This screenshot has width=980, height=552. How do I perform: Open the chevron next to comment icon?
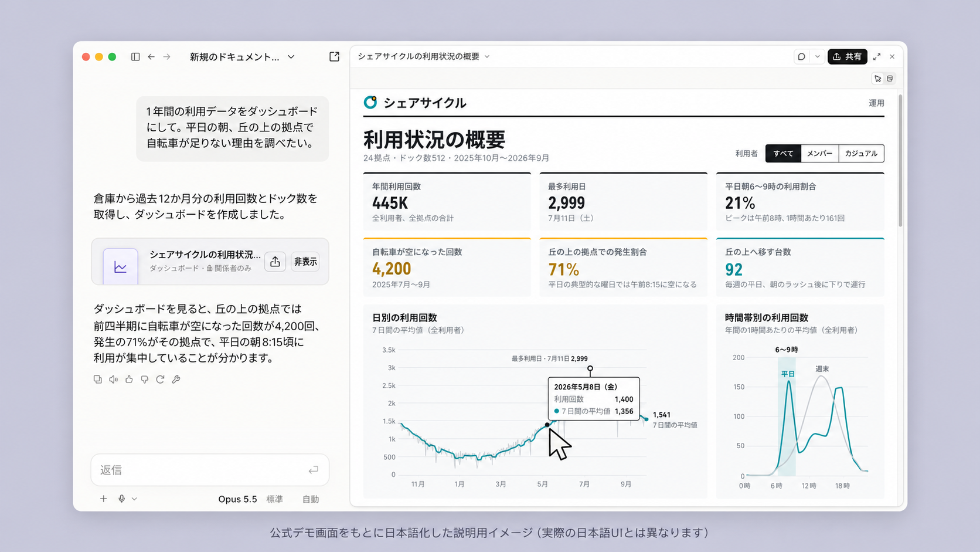(817, 57)
